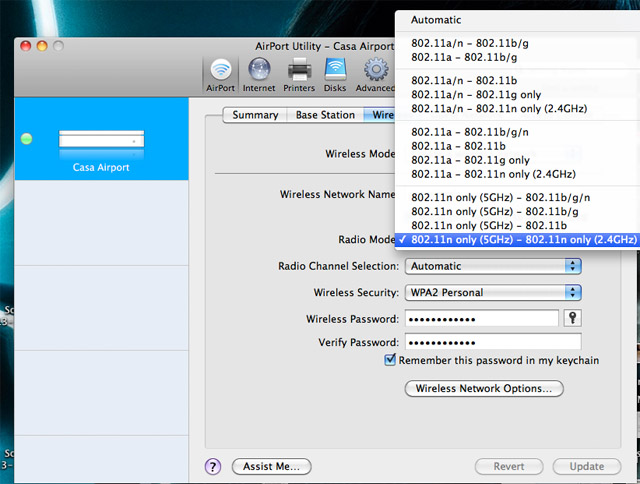Click the yellow minimize window button
The width and height of the screenshot is (640, 484).
42,46
